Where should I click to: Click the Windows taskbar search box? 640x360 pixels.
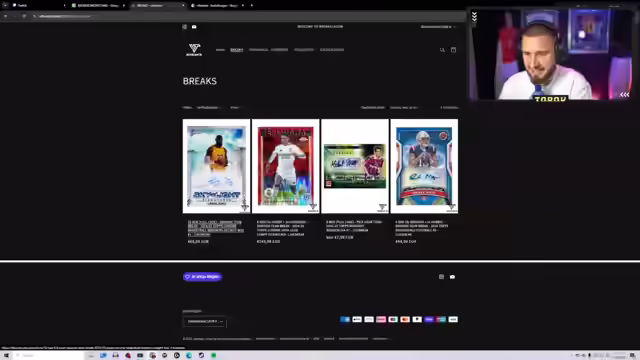49,356
